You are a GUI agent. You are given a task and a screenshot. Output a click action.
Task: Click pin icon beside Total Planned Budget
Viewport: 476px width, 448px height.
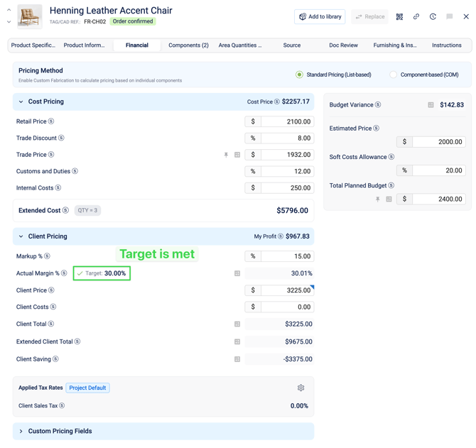(377, 200)
